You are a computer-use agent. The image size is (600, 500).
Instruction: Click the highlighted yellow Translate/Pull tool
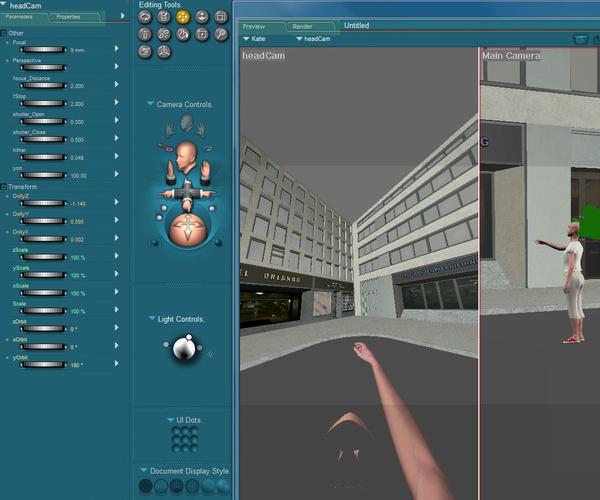click(183, 17)
